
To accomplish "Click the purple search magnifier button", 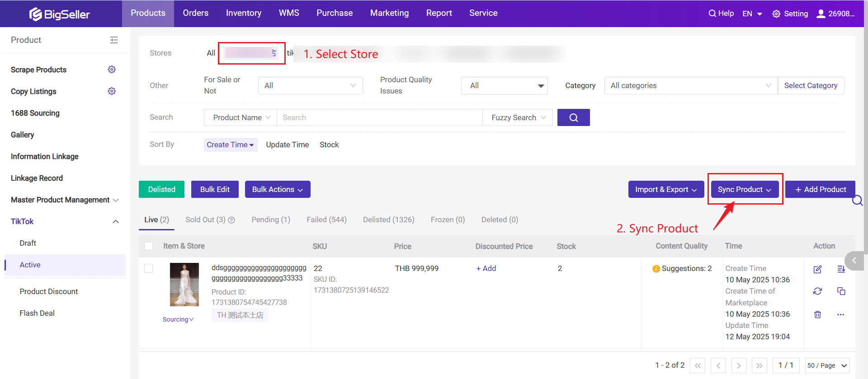I will tap(573, 117).
